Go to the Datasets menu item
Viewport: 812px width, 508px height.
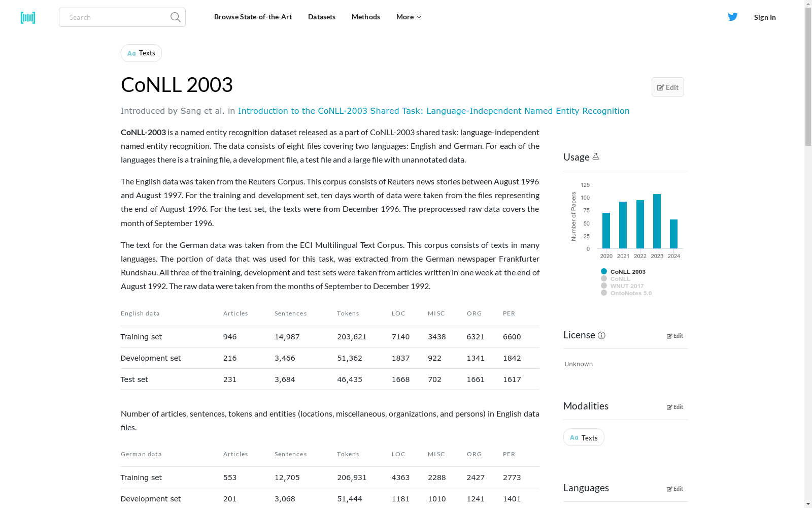pos(321,17)
